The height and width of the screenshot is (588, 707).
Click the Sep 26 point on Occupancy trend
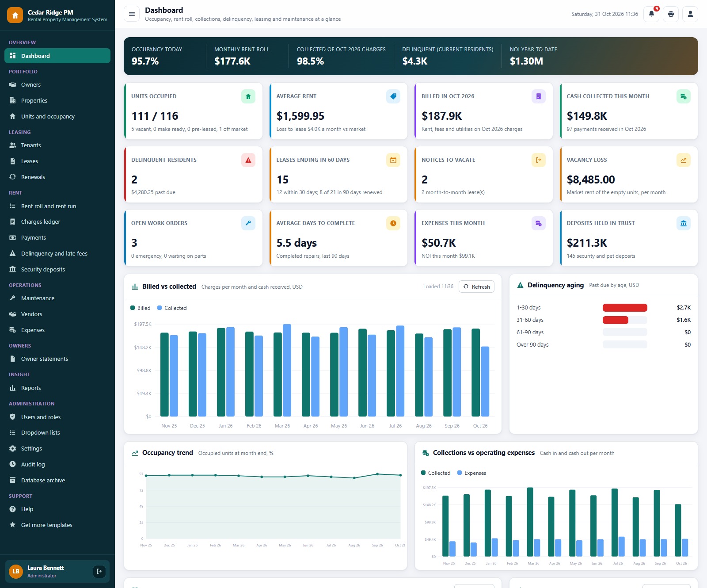pos(377,474)
